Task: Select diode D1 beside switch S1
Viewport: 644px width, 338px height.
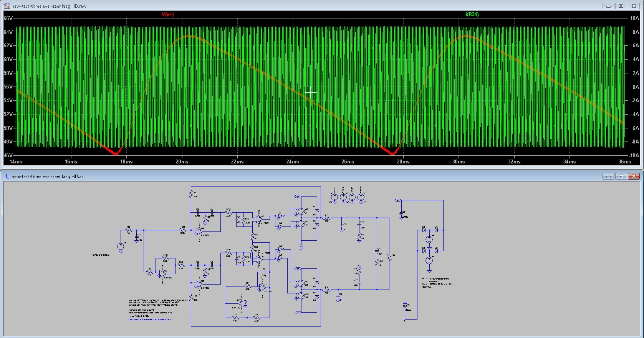Action: coord(317,211)
